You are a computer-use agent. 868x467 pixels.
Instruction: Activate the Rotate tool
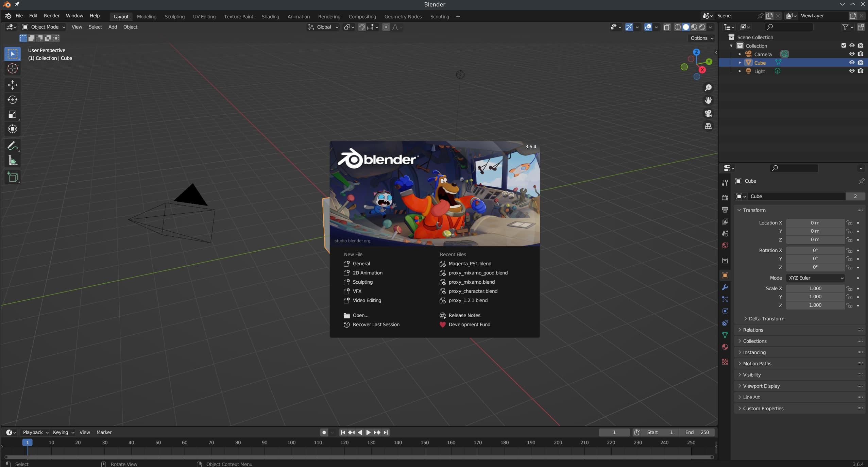tap(13, 100)
